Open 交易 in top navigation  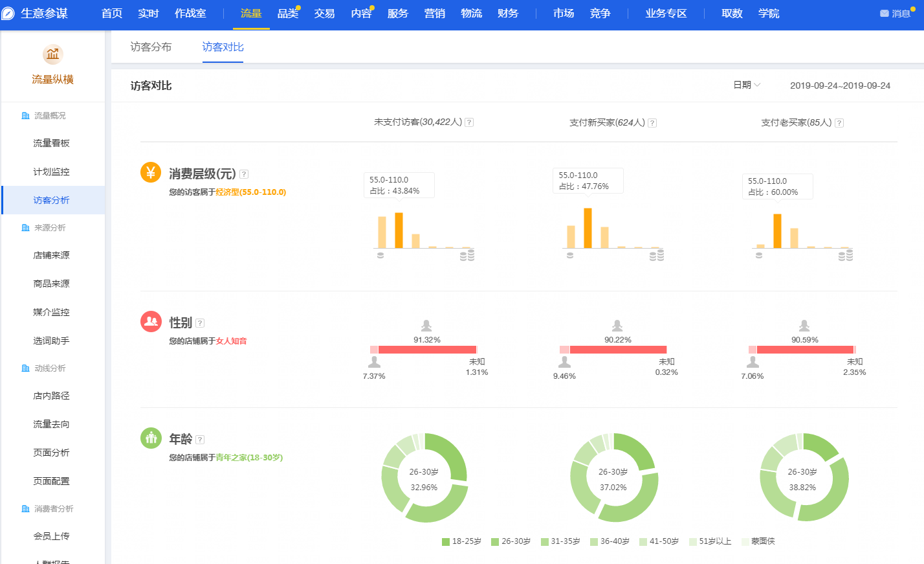(324, 14)
